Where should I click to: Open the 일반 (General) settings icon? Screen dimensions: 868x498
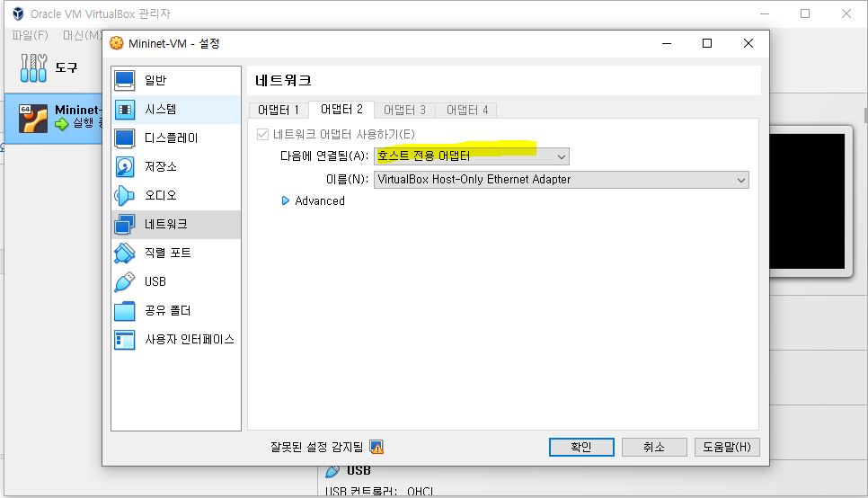pos(125,80)
